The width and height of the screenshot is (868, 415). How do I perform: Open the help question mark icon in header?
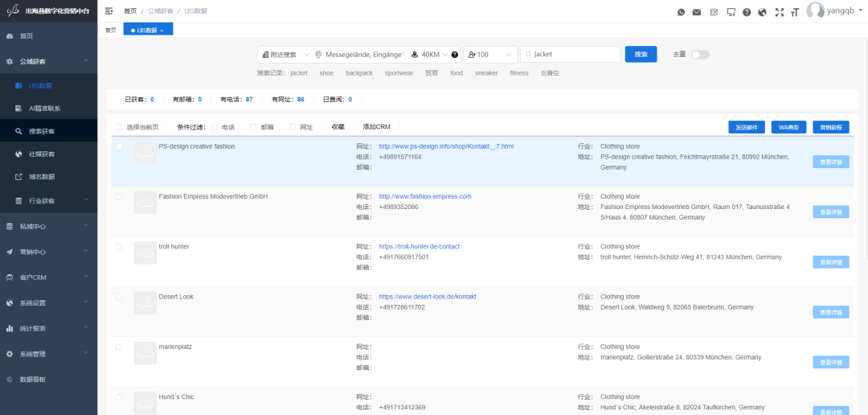coord(747,12)
